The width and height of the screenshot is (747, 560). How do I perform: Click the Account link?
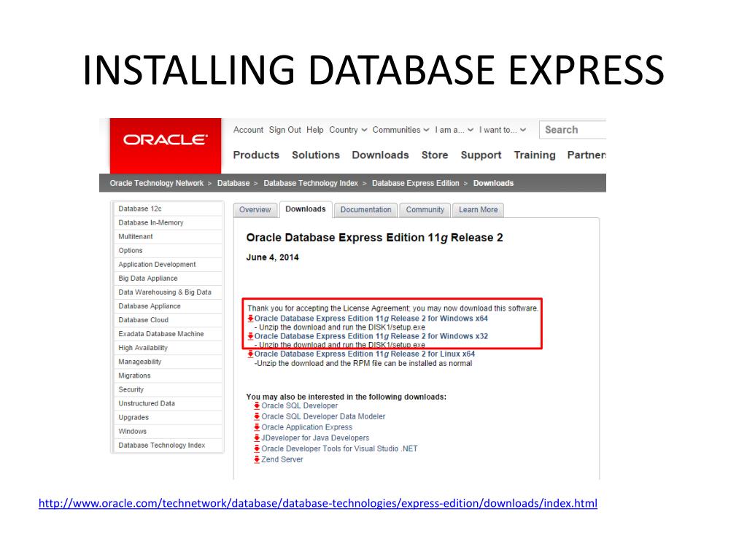point(248,130)
